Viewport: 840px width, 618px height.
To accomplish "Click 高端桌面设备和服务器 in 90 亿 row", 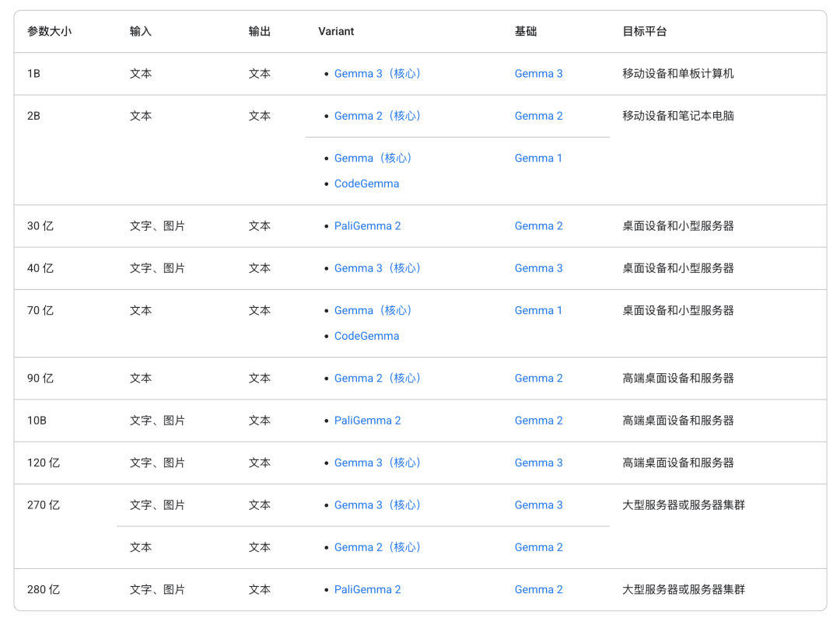I will pyautogui.click(x=678, y=378).
